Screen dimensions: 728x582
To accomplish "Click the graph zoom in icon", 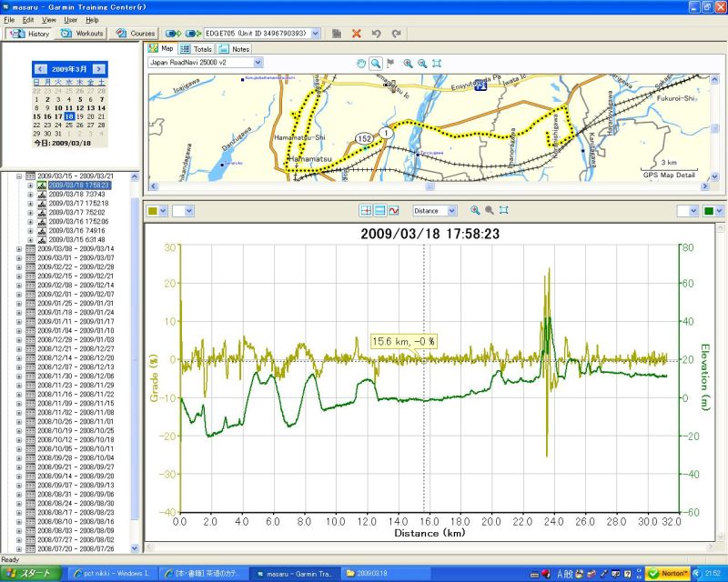I will [475, 210].
